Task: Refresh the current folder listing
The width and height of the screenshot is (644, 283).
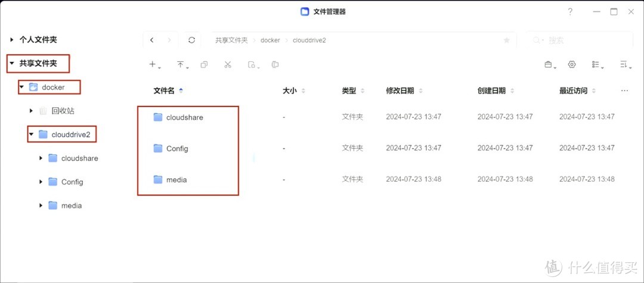Action: 192,40
